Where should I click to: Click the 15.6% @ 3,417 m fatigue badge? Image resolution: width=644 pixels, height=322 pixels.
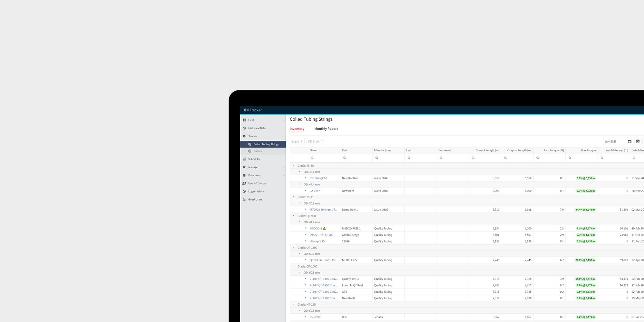point(585,279)
